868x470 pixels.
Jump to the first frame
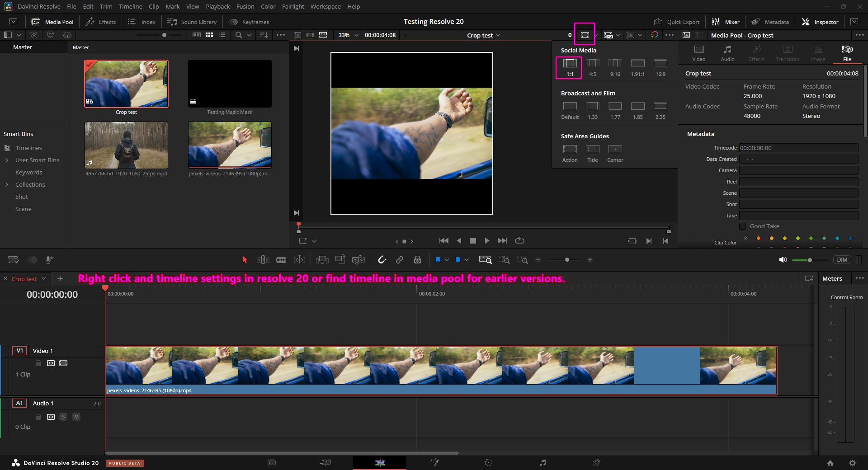point(444,241)
